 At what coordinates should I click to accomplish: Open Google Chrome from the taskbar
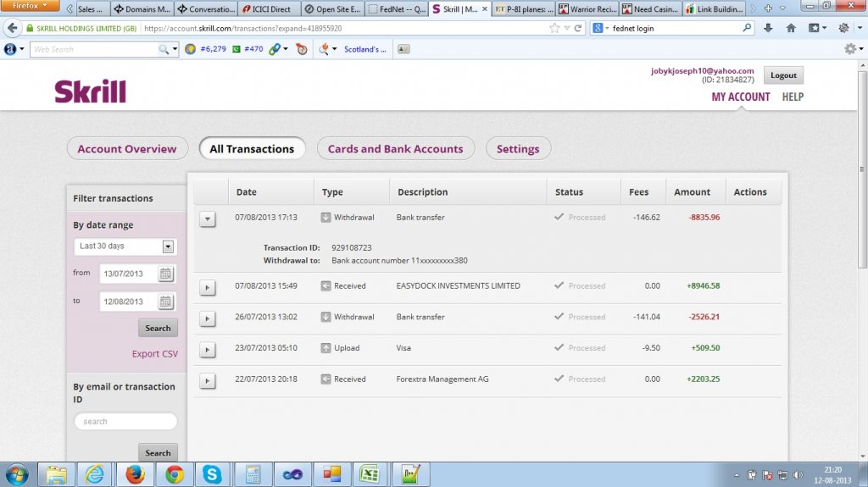[174, 475]
